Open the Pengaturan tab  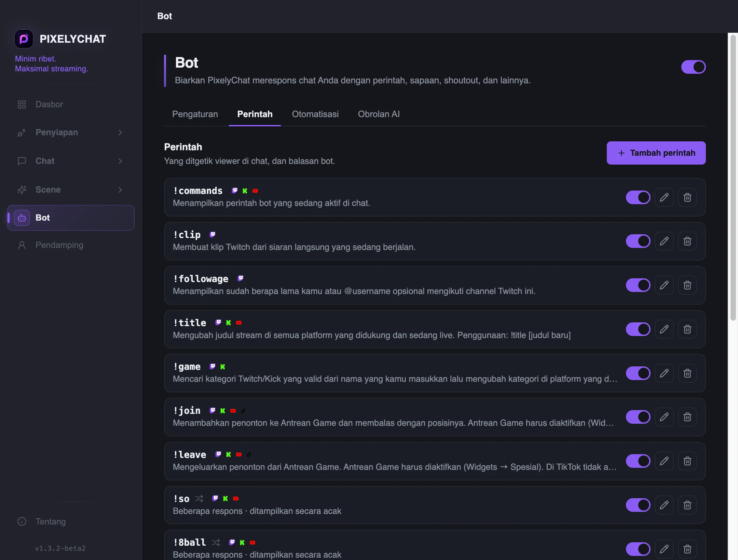point(195,114)
